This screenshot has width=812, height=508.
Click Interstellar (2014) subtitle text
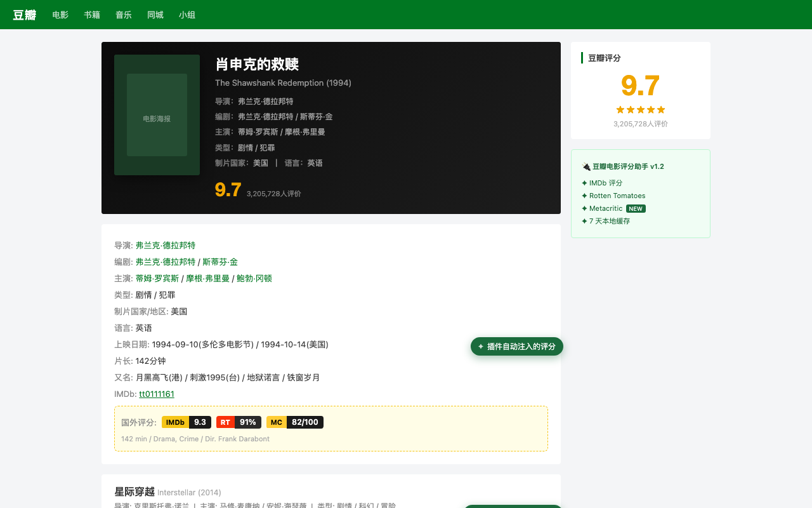pos(189,493)
